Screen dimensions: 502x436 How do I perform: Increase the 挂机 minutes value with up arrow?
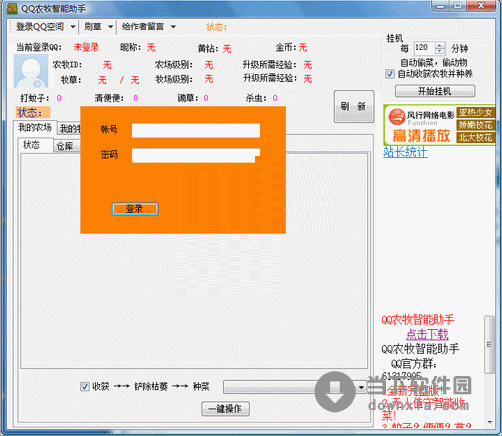[x=440, y=45]
